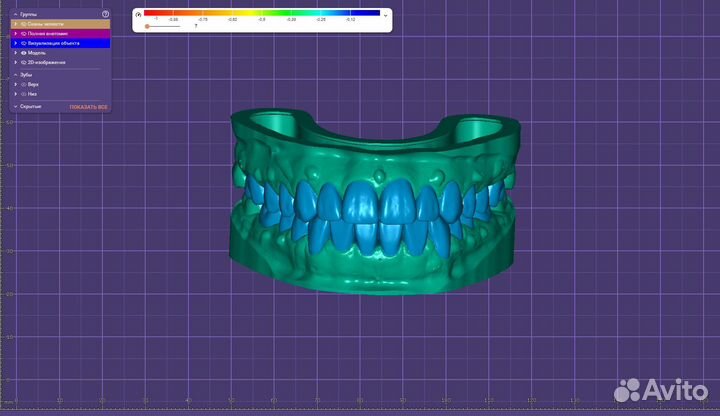Hide the Визуализация объекта group eye icon
This screenshot has width=720, height=416.
[24, 43]
